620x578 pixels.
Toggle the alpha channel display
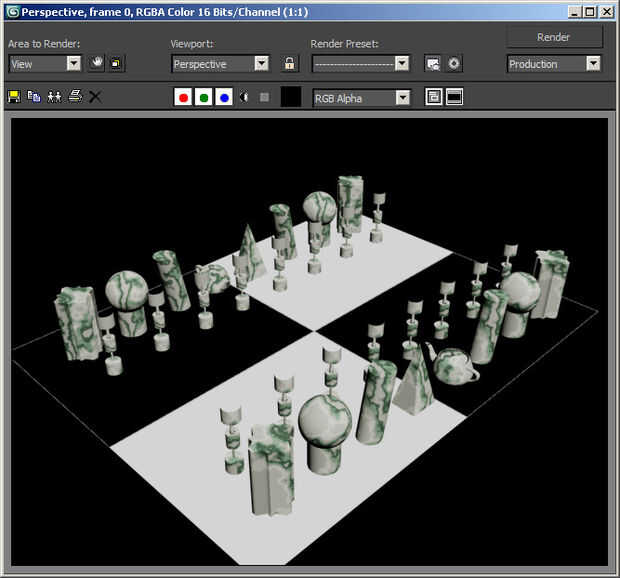click(x=244, y=97)
